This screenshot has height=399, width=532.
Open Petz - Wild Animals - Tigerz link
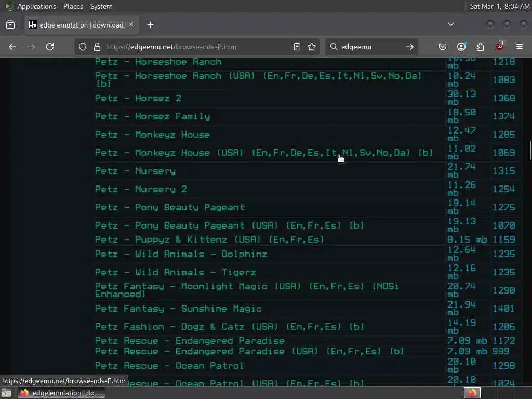[x=175, y=272]
